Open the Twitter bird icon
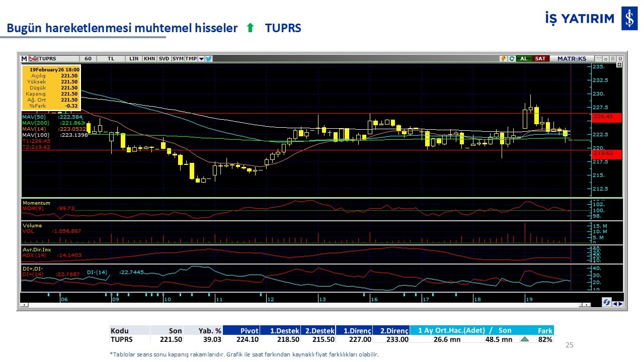 pos(209,58)
